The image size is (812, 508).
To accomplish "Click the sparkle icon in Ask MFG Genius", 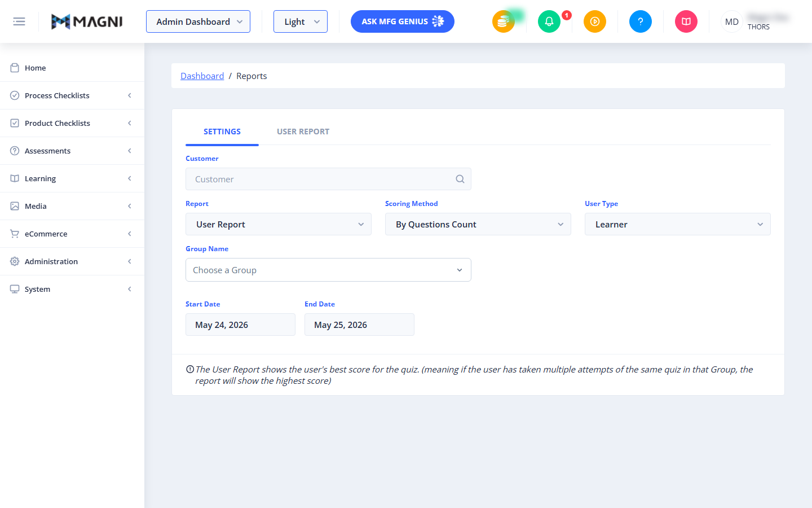I will 438,21.
